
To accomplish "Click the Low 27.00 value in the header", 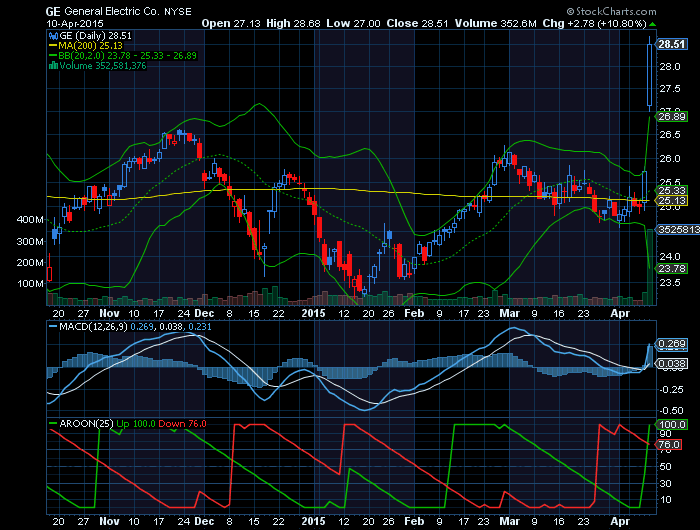I will click(353, 24).
